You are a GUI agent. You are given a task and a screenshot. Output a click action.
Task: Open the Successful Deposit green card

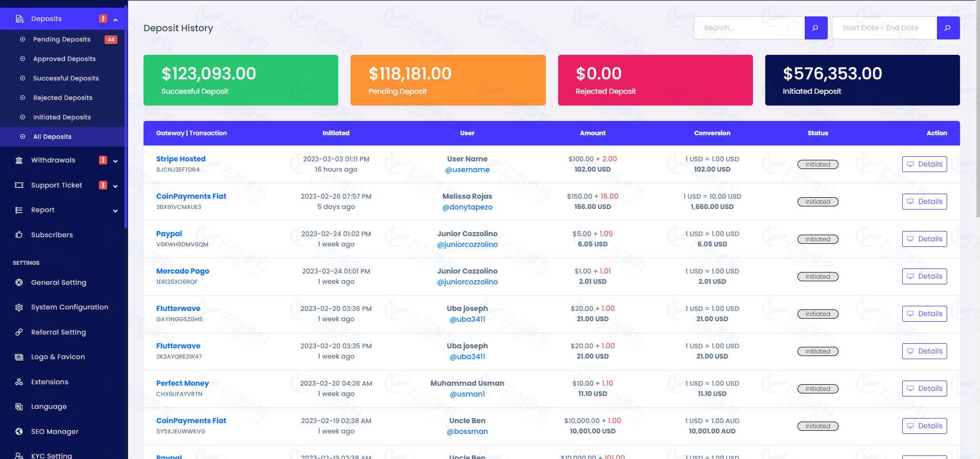coord(241,80)
